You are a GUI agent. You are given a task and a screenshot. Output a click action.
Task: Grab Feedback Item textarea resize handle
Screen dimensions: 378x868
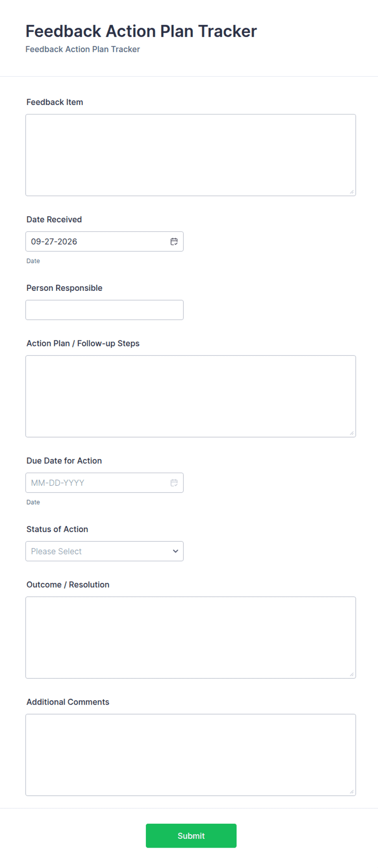click(352, 192)
